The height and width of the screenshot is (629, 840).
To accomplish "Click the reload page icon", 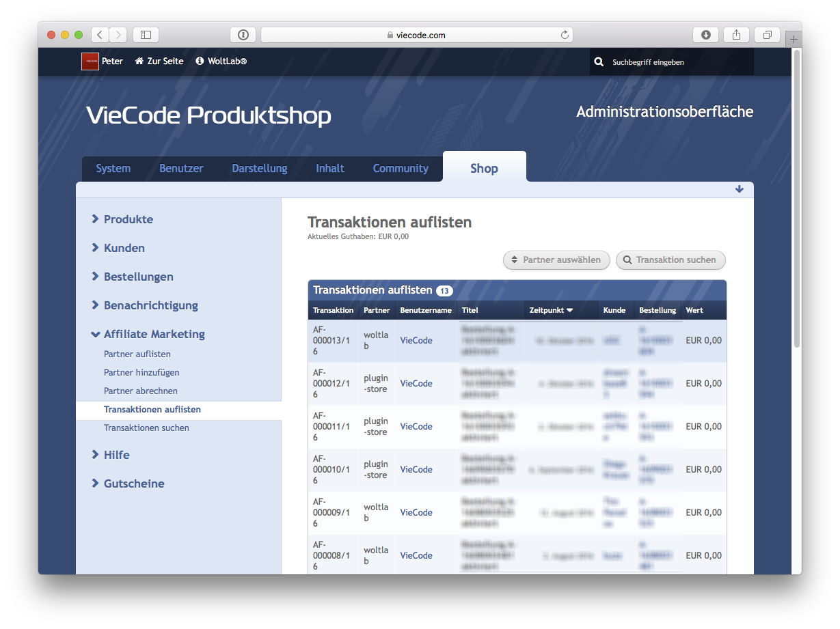I will tap(565, 35).
